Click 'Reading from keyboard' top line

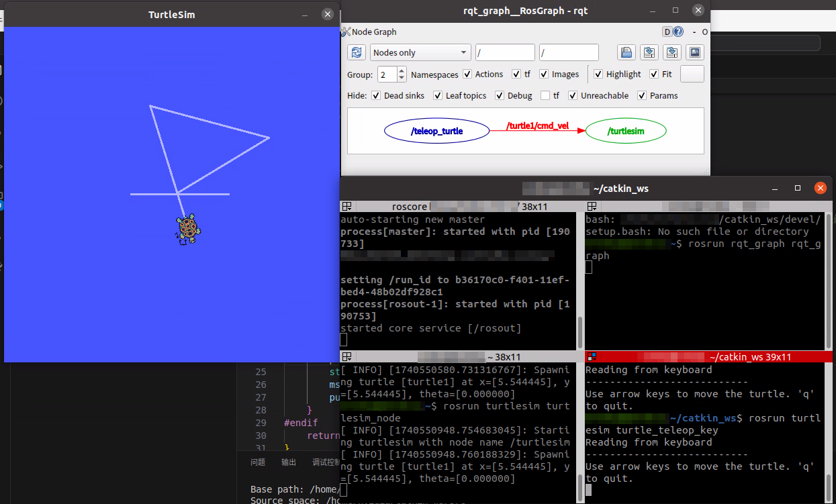click(649, 370)
